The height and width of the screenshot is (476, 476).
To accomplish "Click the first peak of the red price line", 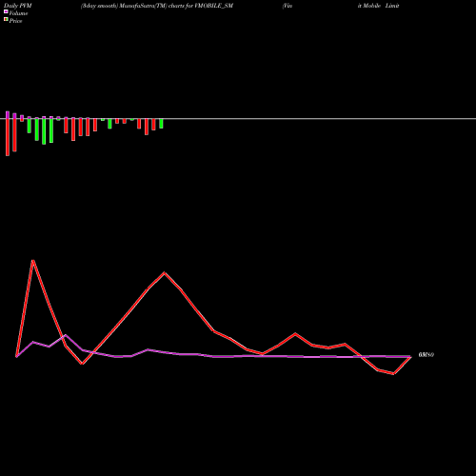I will pyautogui.click(x=33, y=261).
